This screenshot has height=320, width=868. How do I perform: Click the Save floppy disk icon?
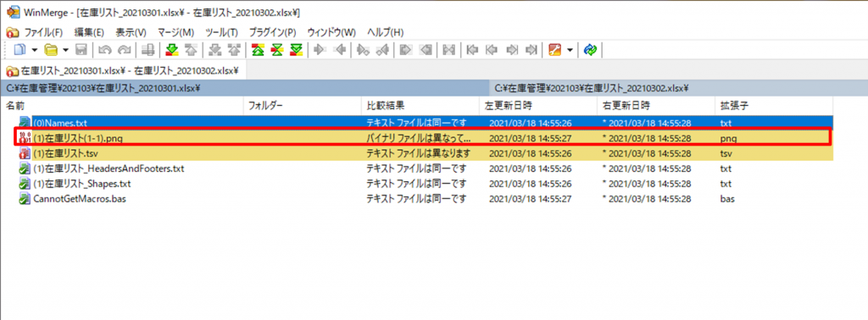coord(81,50)
